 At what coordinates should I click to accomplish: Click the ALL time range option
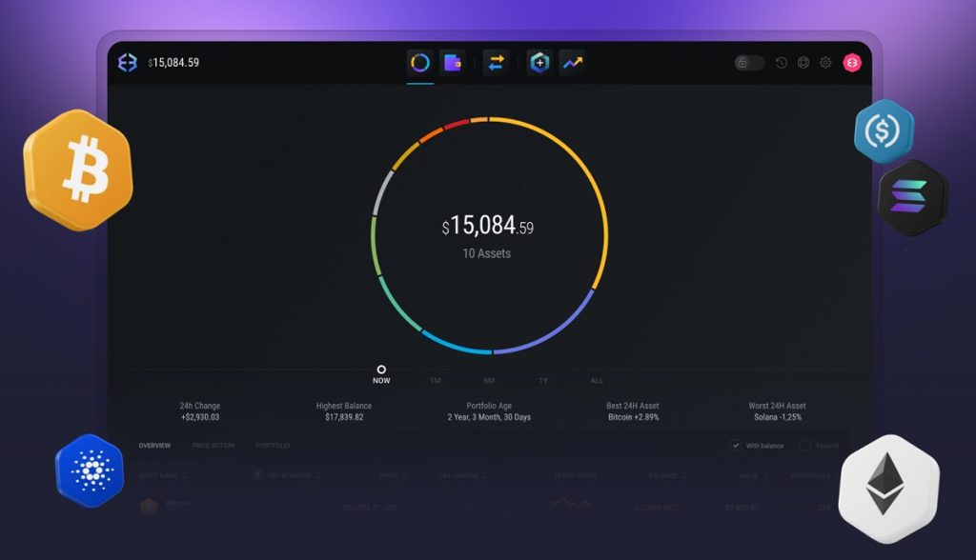[x=596, y=379]
